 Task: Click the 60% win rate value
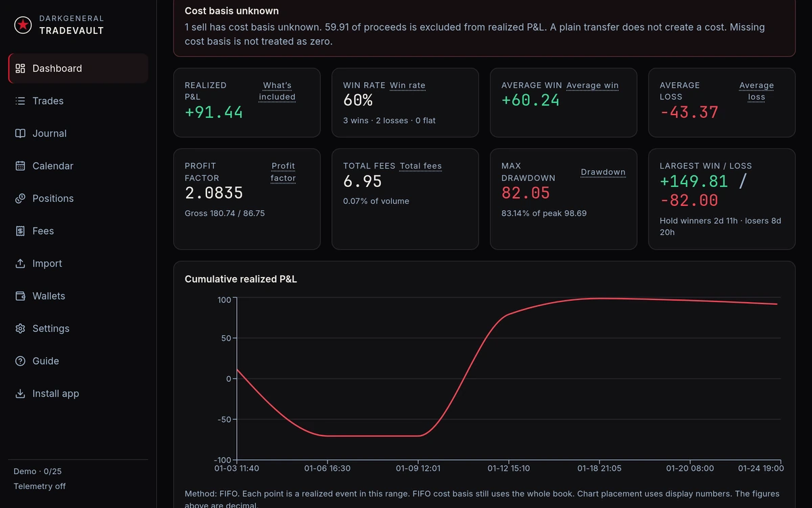tap(358, 100)
